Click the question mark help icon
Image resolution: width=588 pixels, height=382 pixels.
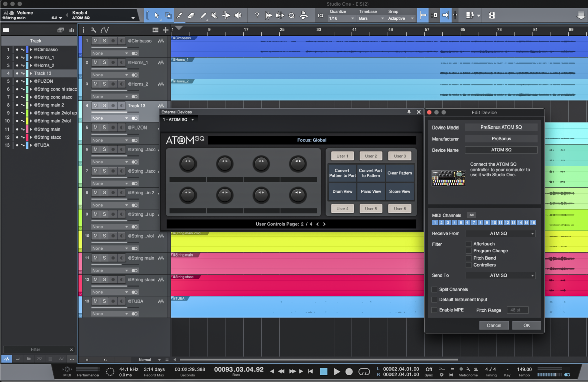[257, 16]
